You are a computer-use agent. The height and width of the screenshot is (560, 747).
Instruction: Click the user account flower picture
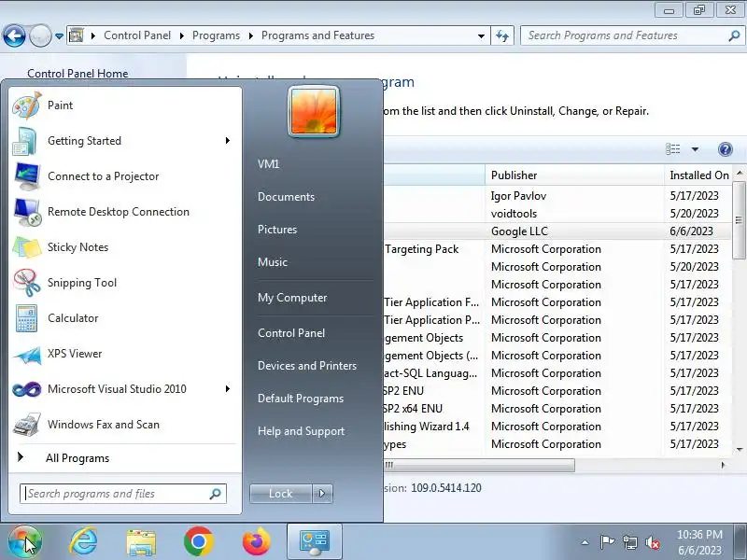(x=314, y=111)
